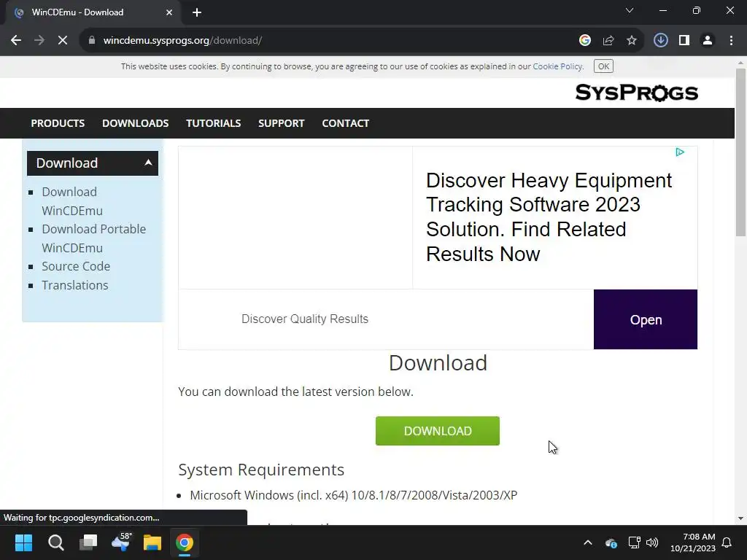Open the Translations sidebar link
This screenshot has height=560, width=747.
(x=75, y=285)
